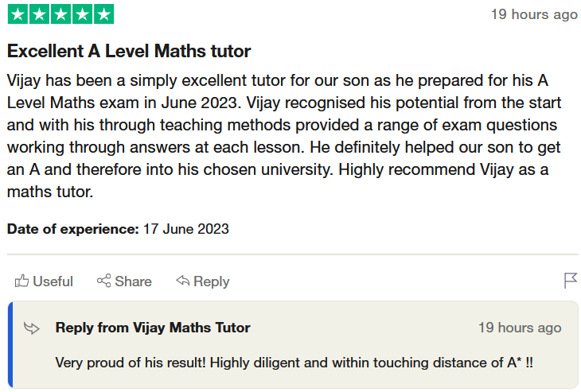
Task: Mark the review as Useful via its label
Action: 53,281
